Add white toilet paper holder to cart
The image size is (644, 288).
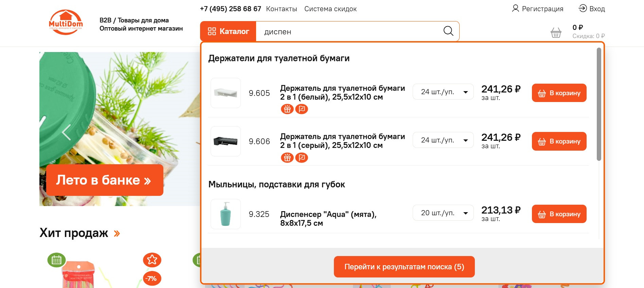[559, 93]
